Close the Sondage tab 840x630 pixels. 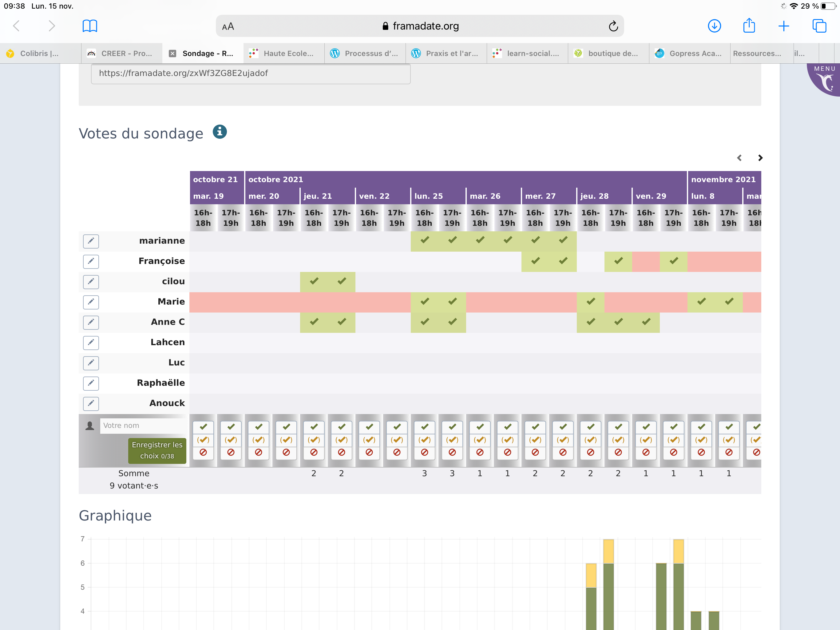pyautogui.click(x=172, y=54)
